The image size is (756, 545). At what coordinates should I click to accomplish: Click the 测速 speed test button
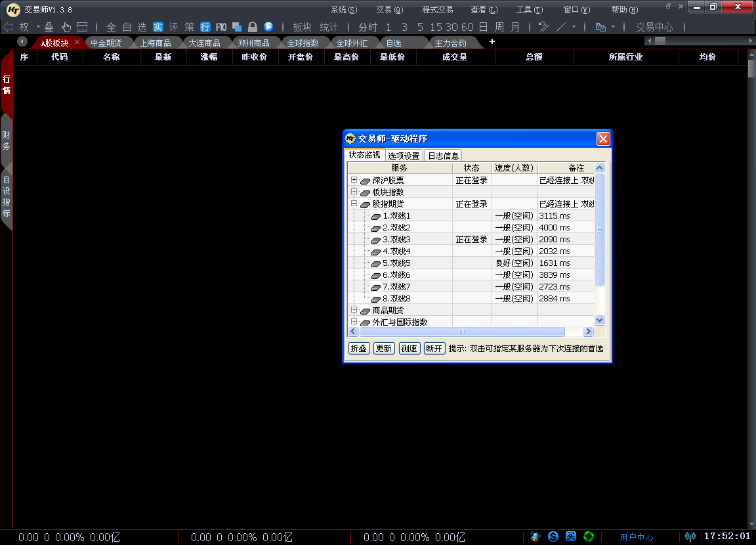pyautogui.click(x=409, y=348)
